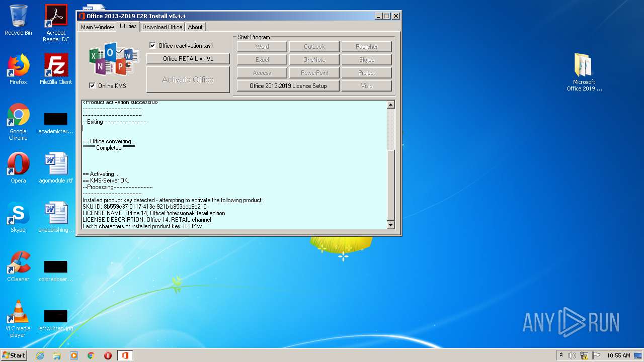Open the coloradoser desktop file
The width and height of the screenshot is (644, 362).
pos(56,270)
